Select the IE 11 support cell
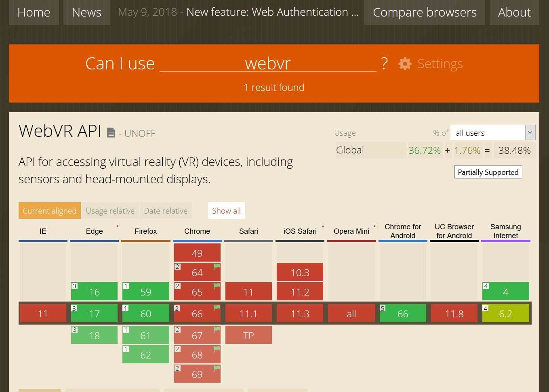This screenshot has width=549, height=392. coord(43,314)
